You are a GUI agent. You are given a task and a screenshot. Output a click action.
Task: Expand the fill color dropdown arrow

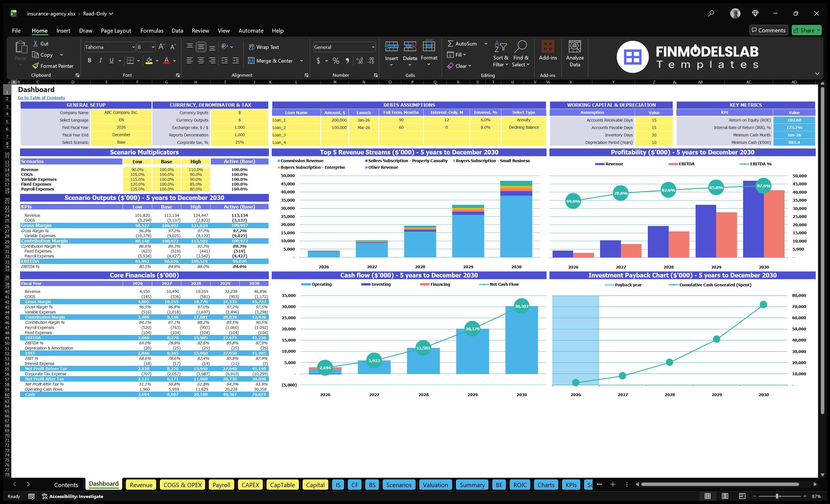157,61
